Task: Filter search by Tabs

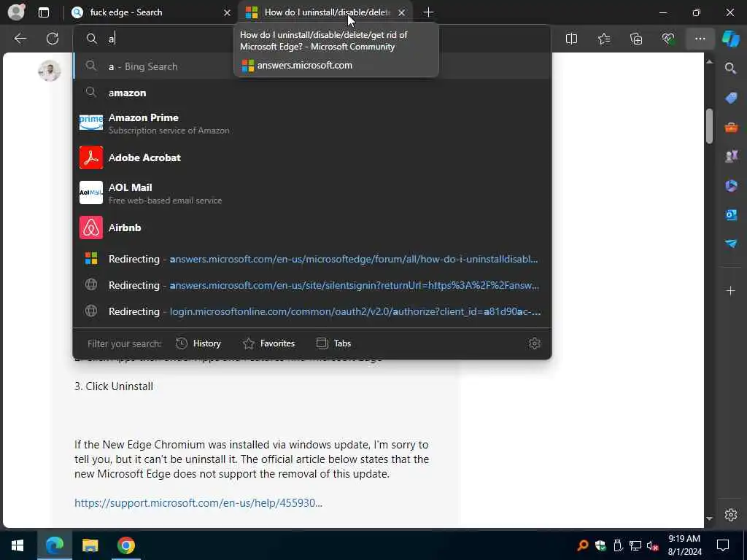Action: [x=333, y=343]
